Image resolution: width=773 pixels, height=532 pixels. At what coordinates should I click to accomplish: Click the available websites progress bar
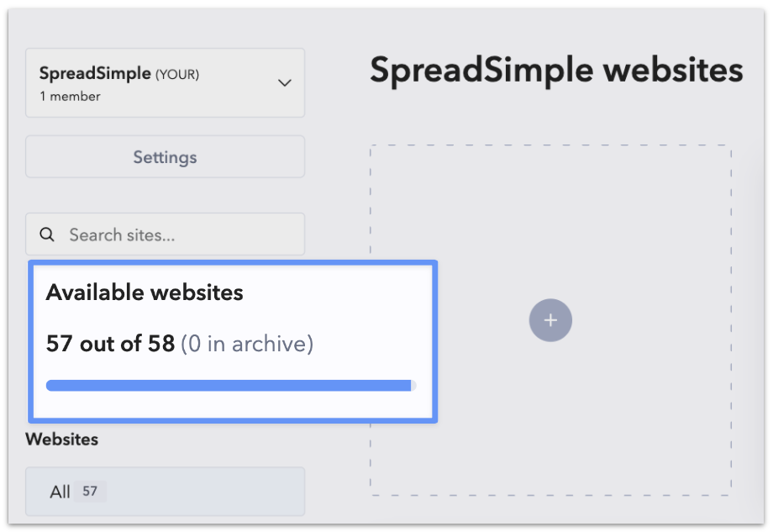pyautogui.click(x=231, y=386)
